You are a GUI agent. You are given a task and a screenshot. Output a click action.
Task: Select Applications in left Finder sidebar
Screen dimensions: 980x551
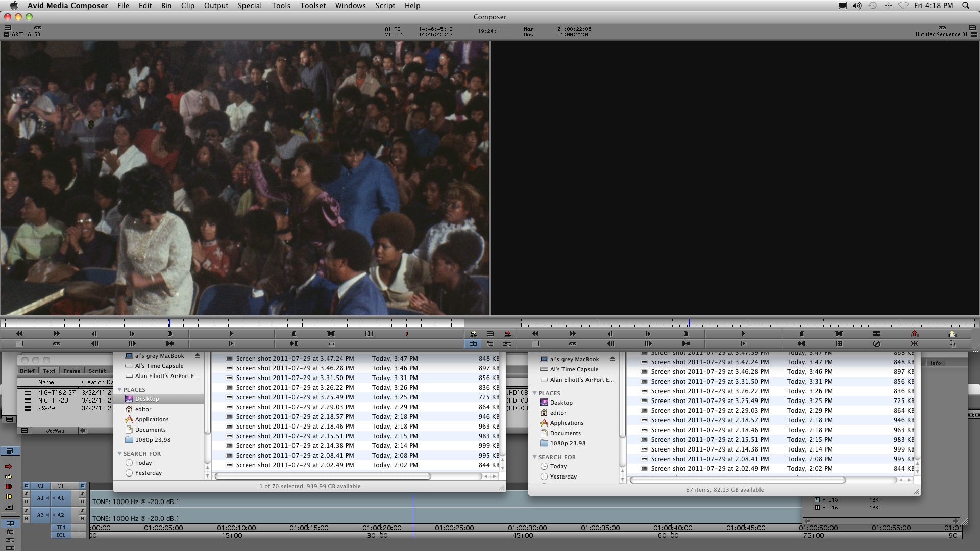coord(152,419)
